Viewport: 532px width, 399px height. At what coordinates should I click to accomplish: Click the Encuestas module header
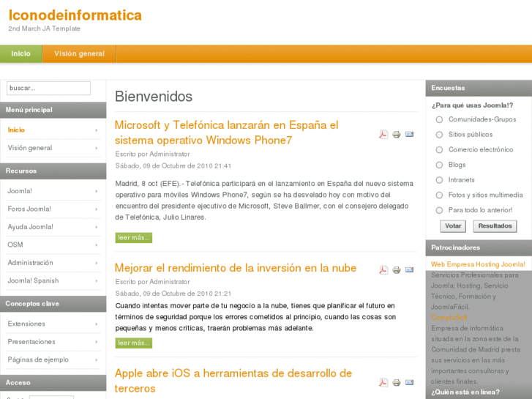point(479,89)
